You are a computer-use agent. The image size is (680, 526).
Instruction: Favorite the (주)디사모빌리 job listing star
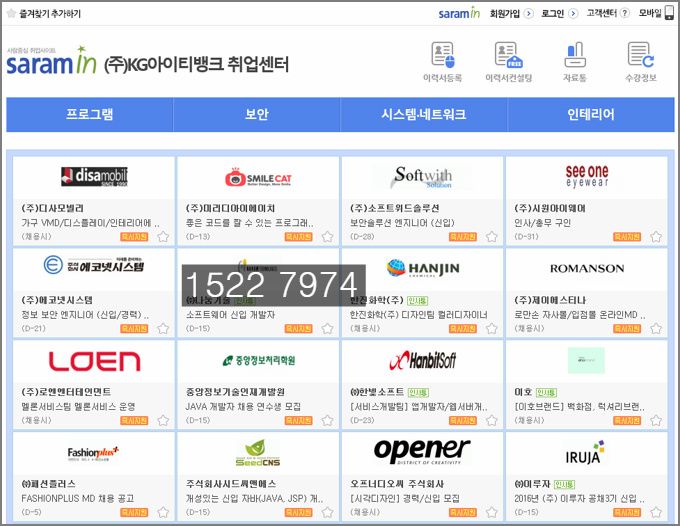[163, 237]
